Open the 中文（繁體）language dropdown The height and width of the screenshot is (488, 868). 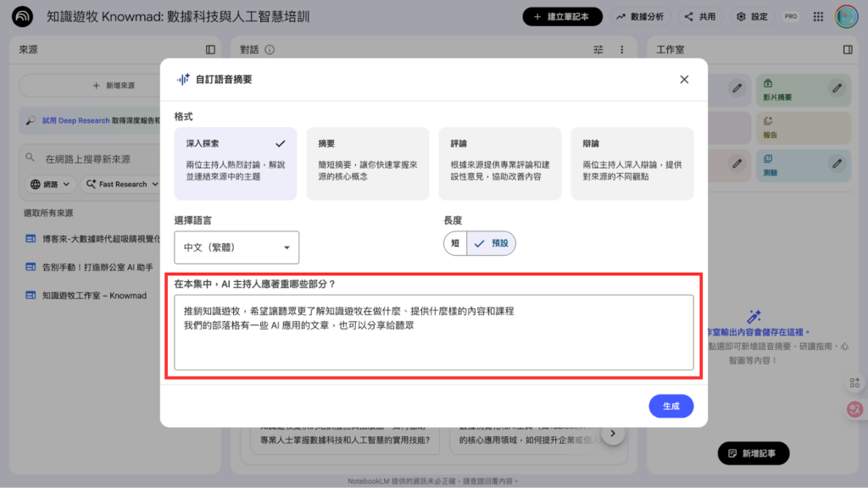coord(236,247)
